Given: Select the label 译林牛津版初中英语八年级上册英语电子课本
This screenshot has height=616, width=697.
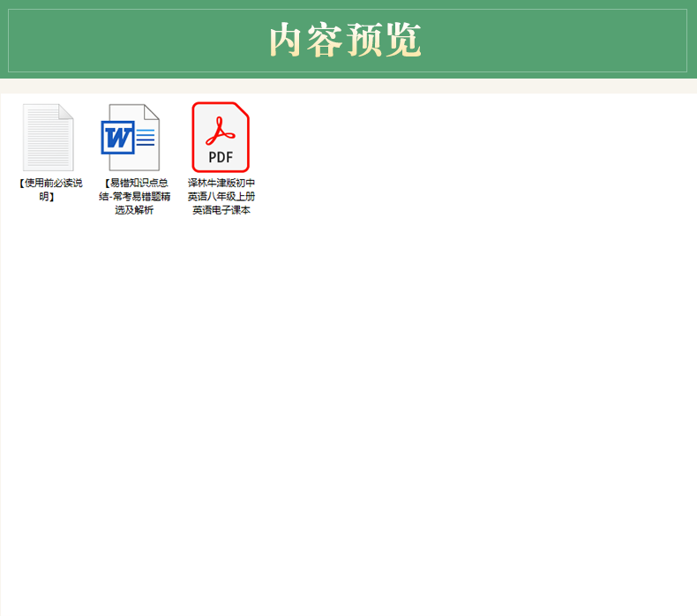Looking at the screenshot, I should [x=221, y=196].
